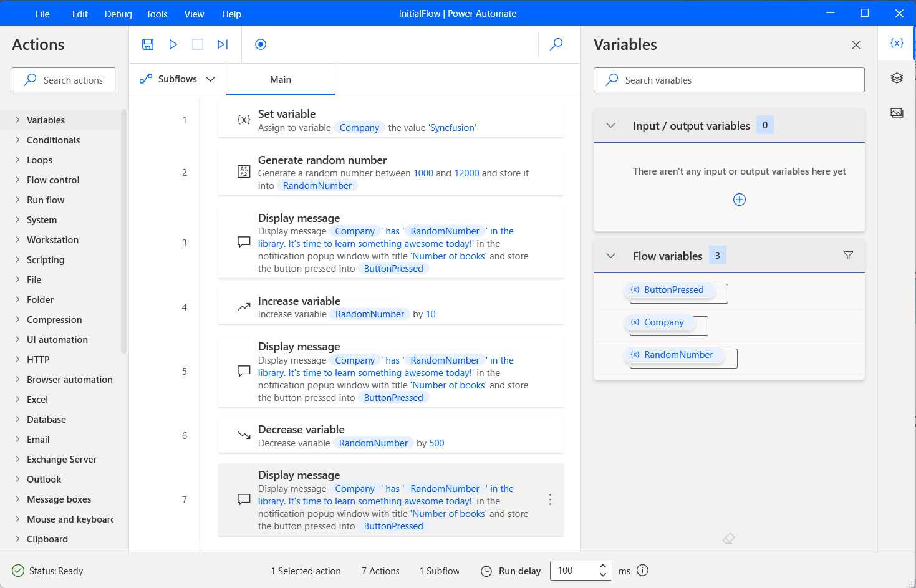Screen dimensions: 916x588
Task: Toggle the Variables pane {x} sidebar icon
Action: point(897,42)
